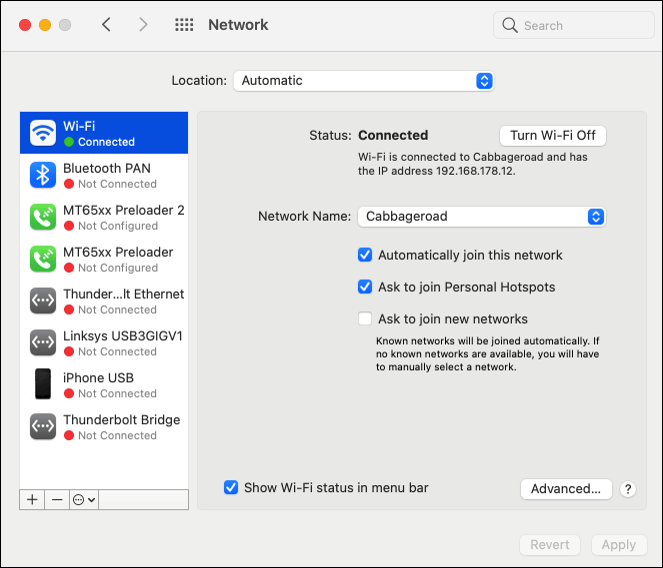
Task: Click Turn Wi-Fi Off button
Action: (552, 136)
